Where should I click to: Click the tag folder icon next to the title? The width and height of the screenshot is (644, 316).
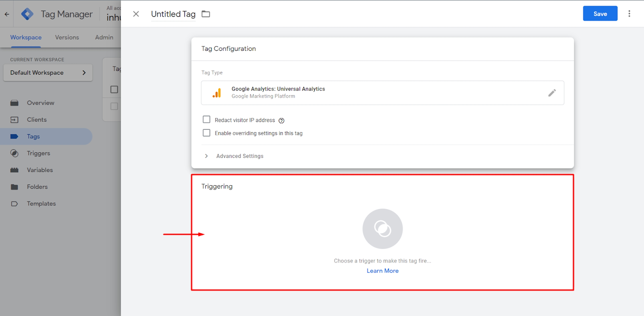click(x=206, y=14)
